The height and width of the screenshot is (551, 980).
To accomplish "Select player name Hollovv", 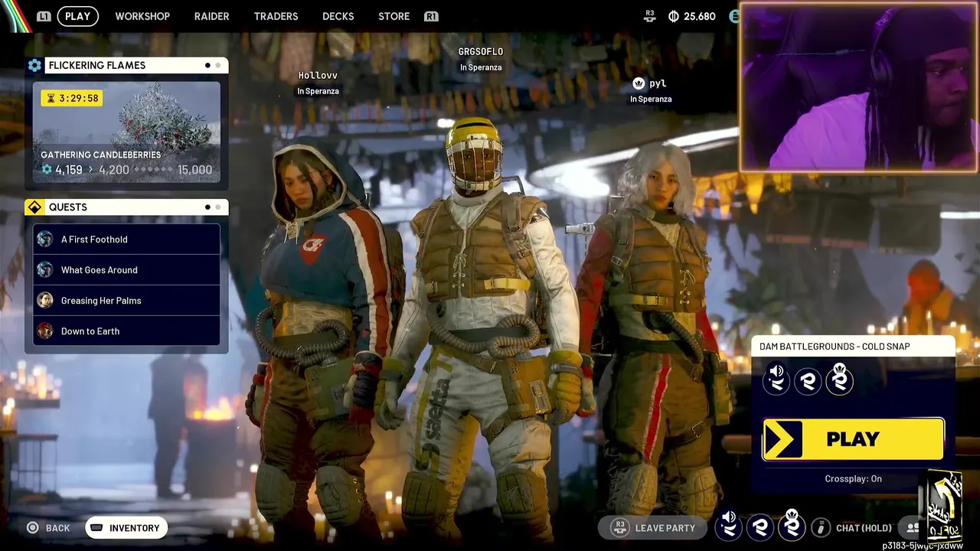I will click(318, 75).
